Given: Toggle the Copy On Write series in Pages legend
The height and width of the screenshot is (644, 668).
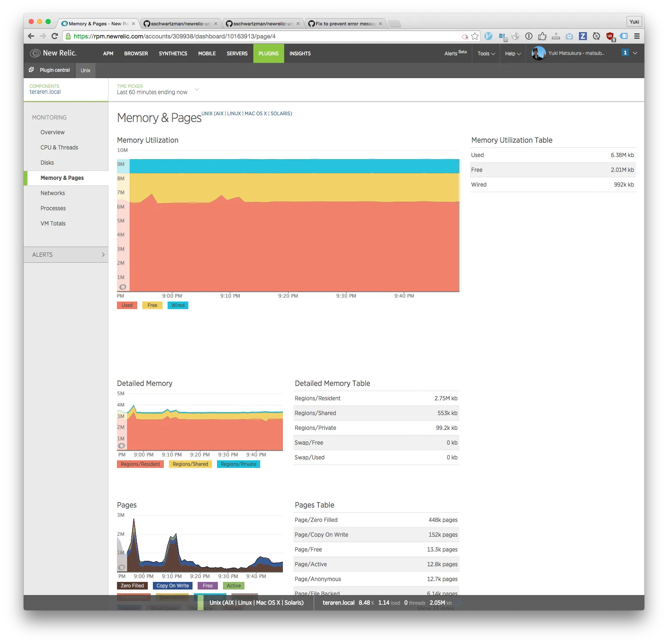Looking at the screenshot, I should click(x=173, y=586).
